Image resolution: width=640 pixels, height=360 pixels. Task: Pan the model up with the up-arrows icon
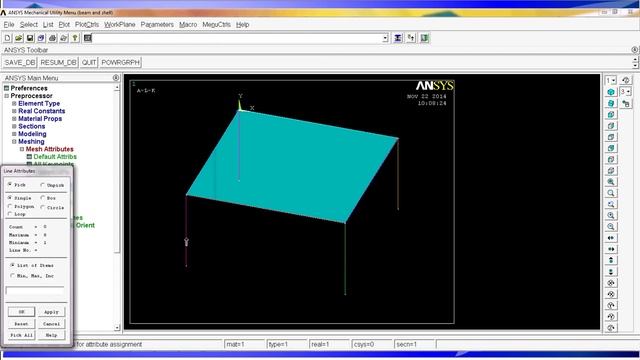(611, 260)
